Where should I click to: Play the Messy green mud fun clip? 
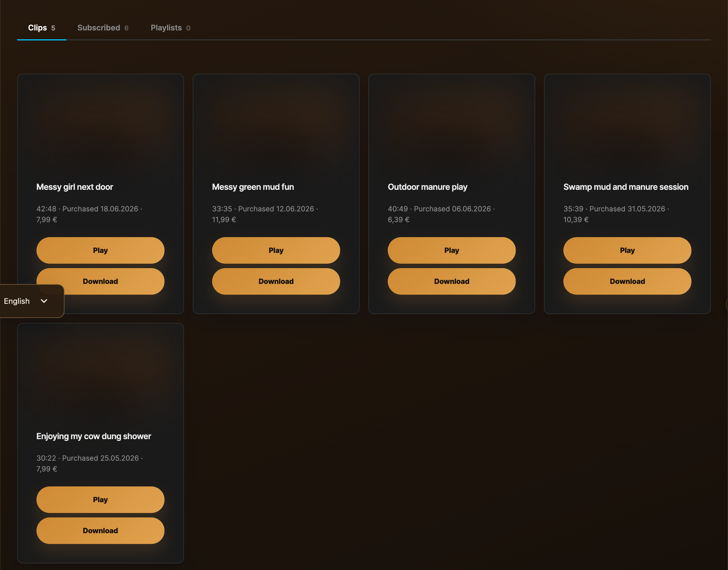[276, 250]
